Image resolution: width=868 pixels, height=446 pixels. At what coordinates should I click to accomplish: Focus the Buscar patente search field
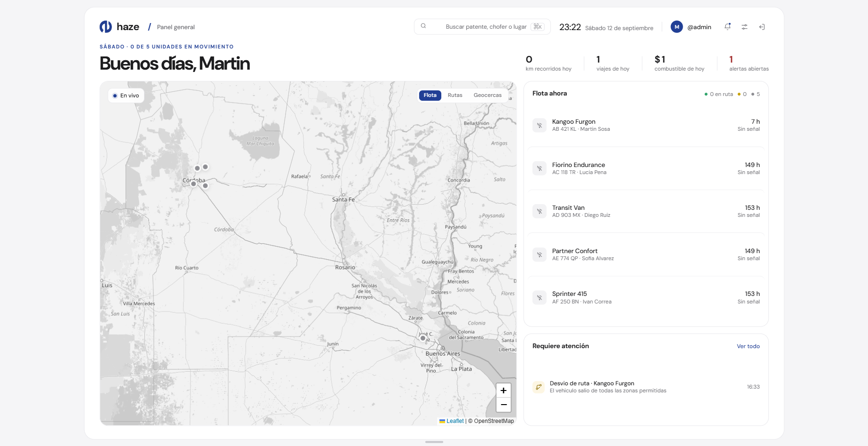click(482, 27)
